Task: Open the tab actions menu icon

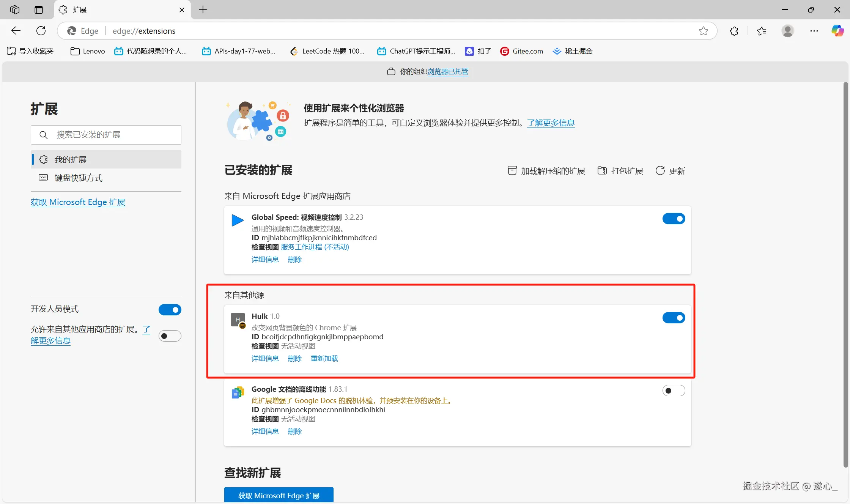Action: [39, 9]
